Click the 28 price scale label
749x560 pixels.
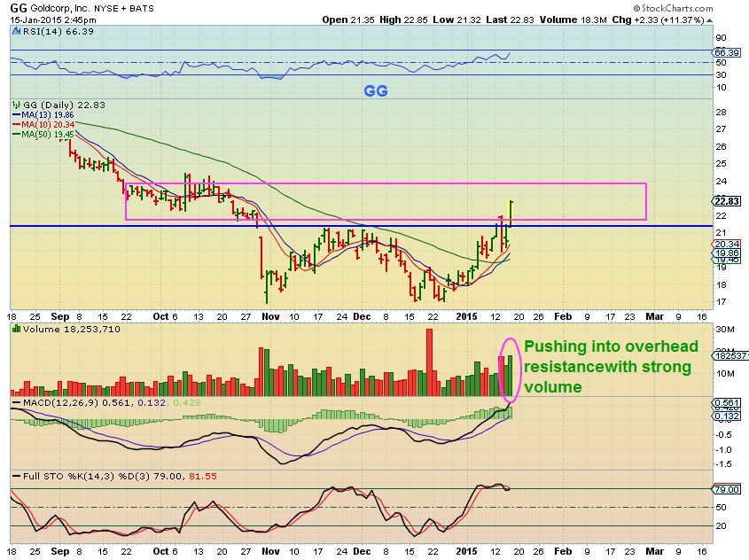[x=721, y=113]
